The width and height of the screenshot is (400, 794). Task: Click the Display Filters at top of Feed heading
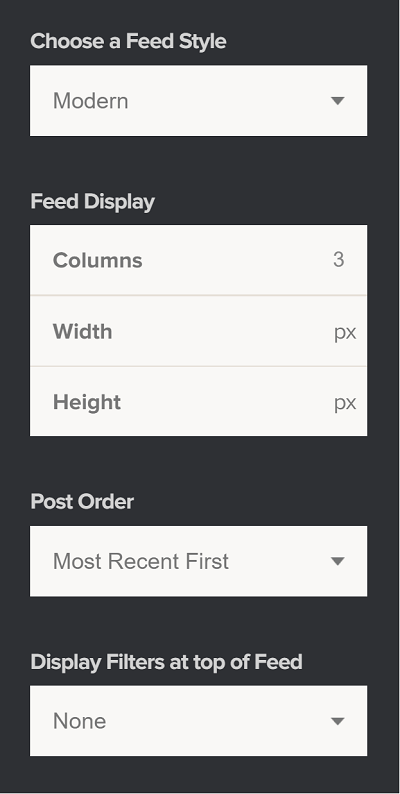(x=167, y=662)
